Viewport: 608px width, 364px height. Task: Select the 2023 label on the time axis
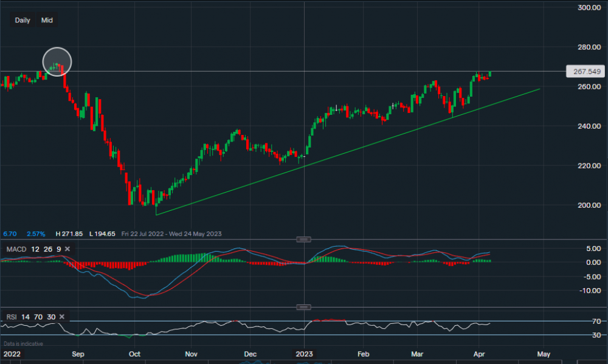coord(303,354)
